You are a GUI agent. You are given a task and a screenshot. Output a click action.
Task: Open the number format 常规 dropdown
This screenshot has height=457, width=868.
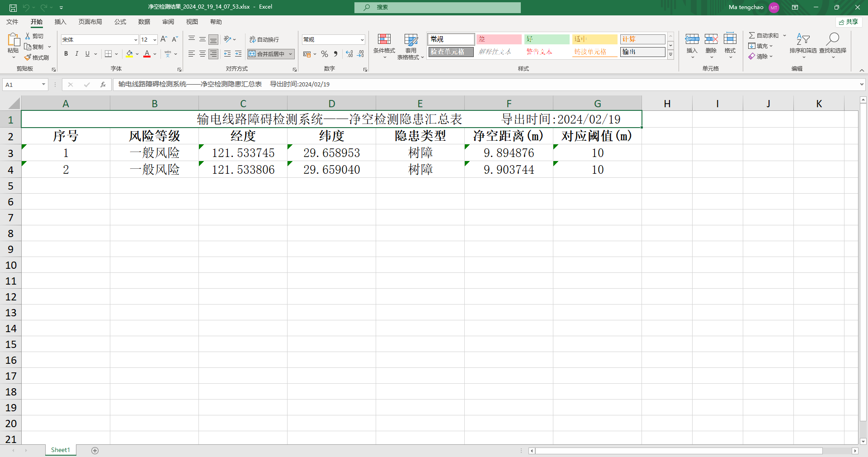click(x=362, y=40)
